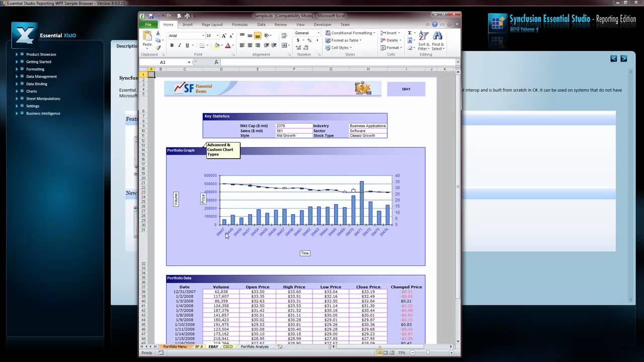The image size is (644, 362).
Task: Expand Product Showcase in Essential XlsIO tree
Action: pos(17,54)
